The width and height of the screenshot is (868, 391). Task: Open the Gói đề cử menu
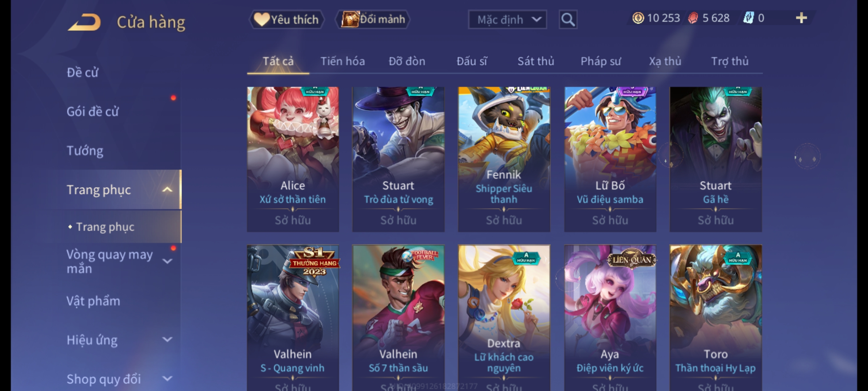pos(93,112)
